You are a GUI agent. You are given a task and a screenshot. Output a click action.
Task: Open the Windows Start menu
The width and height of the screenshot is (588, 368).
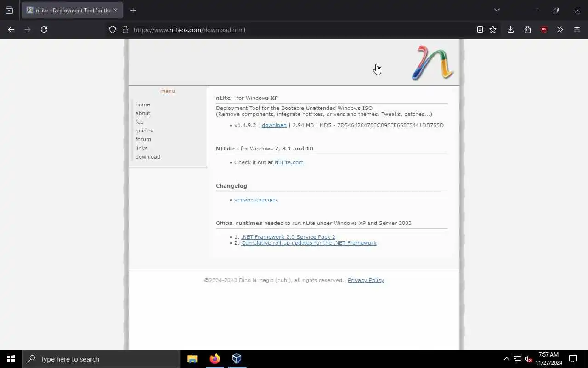(11, 359)
